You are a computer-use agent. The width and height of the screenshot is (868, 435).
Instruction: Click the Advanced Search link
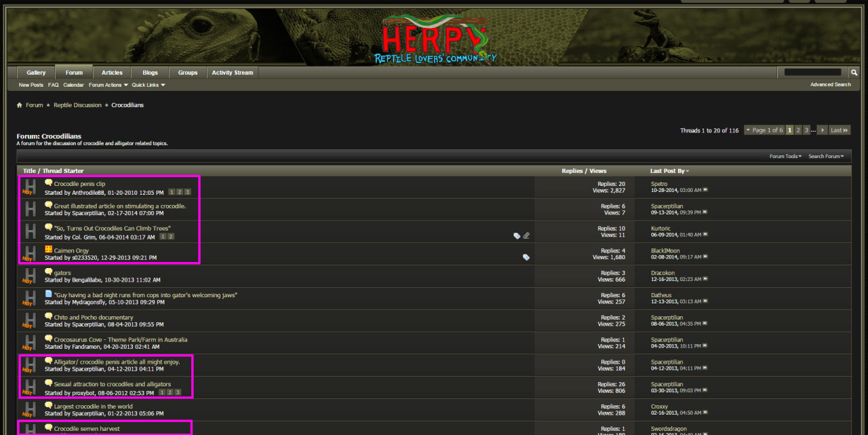[x=830, y=85]
